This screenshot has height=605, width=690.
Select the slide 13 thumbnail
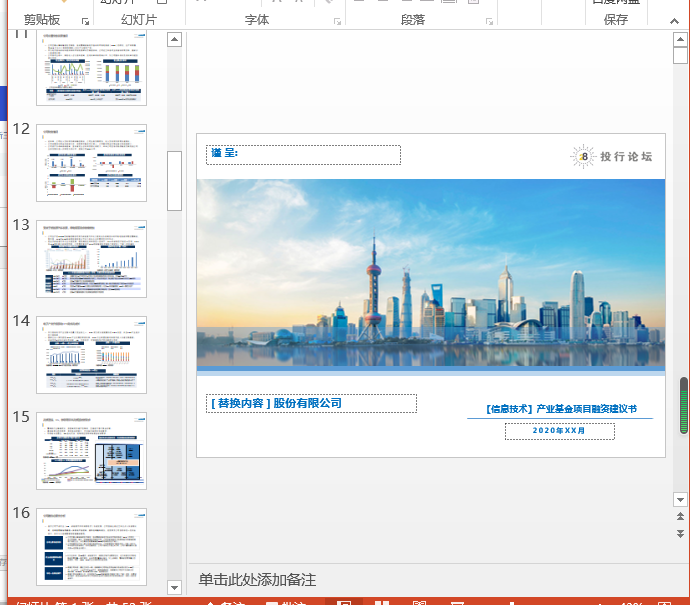(92, 259)
